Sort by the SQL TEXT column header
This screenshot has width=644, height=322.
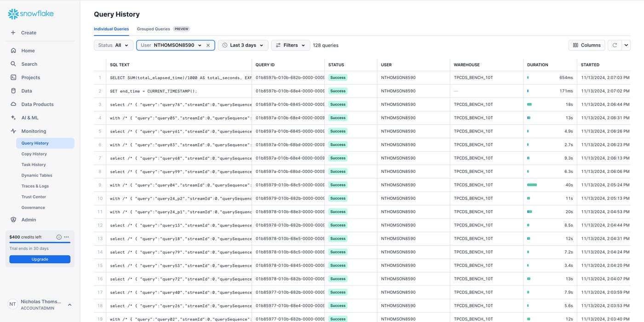[120, 65]
